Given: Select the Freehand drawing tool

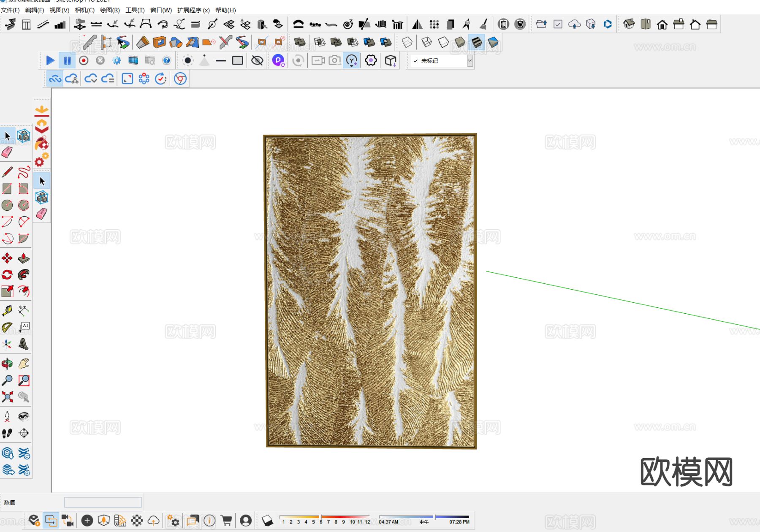Looking at the screenshot, I should pyautogui.click(x=24, y=172).
